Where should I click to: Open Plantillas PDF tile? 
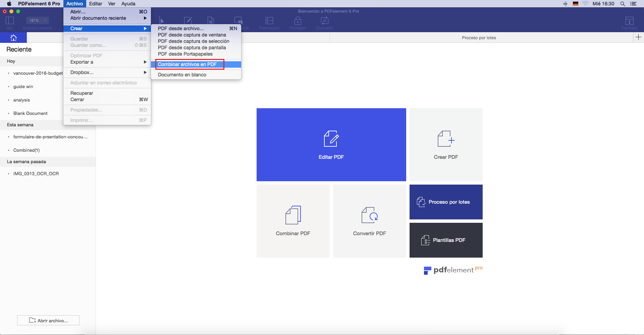[x=446, y=240]
